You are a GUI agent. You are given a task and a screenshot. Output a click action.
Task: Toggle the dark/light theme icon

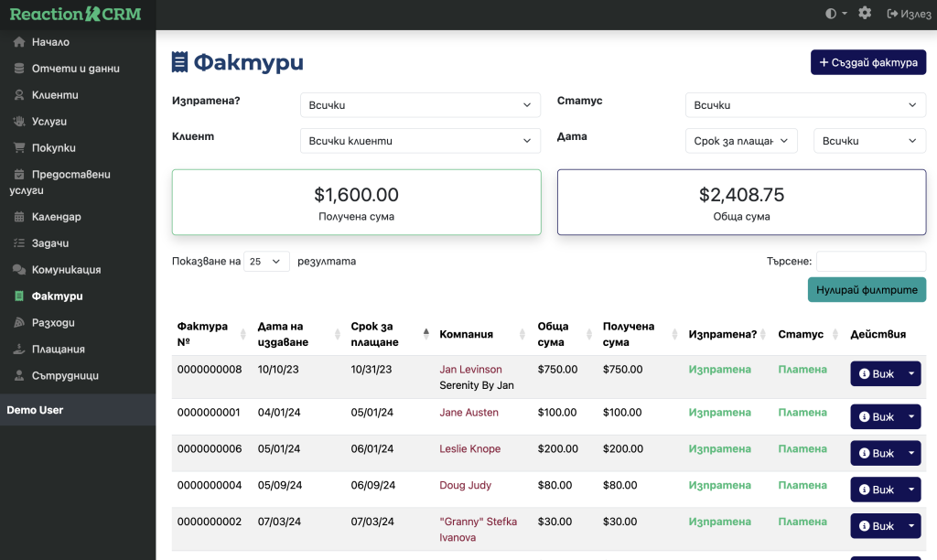click(x=831, y=14)
